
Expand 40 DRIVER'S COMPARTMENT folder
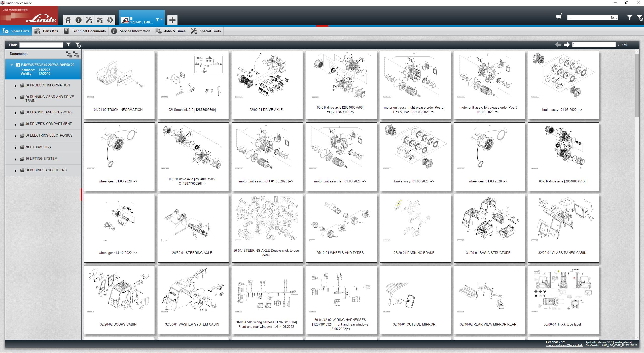coord(15,124)
